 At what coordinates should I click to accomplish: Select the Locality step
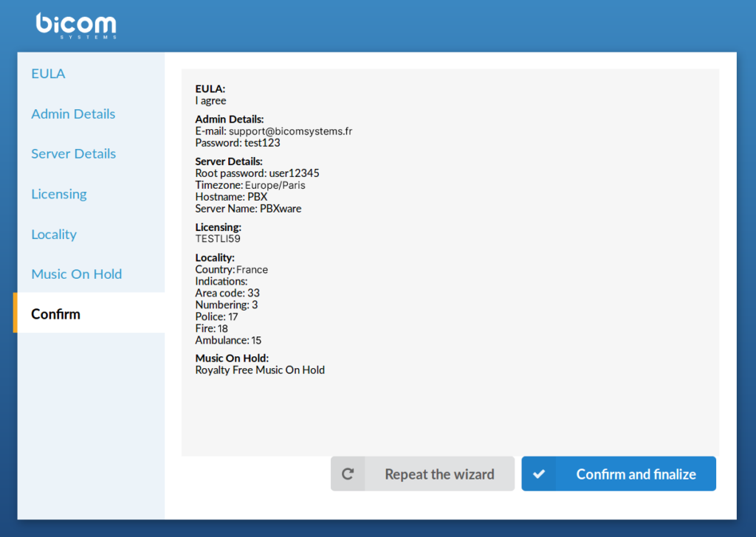point(53,234)
